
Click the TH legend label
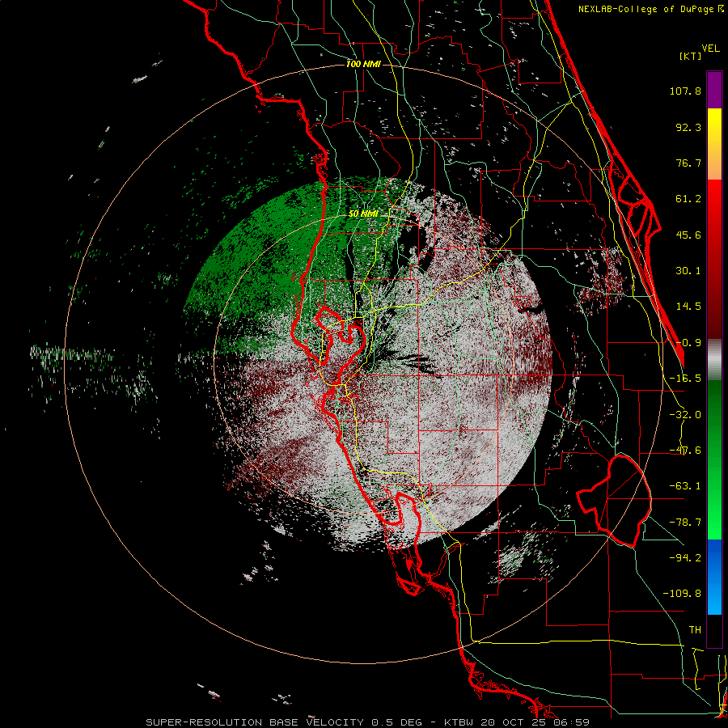pyautogui.click(x=695, y=630)
